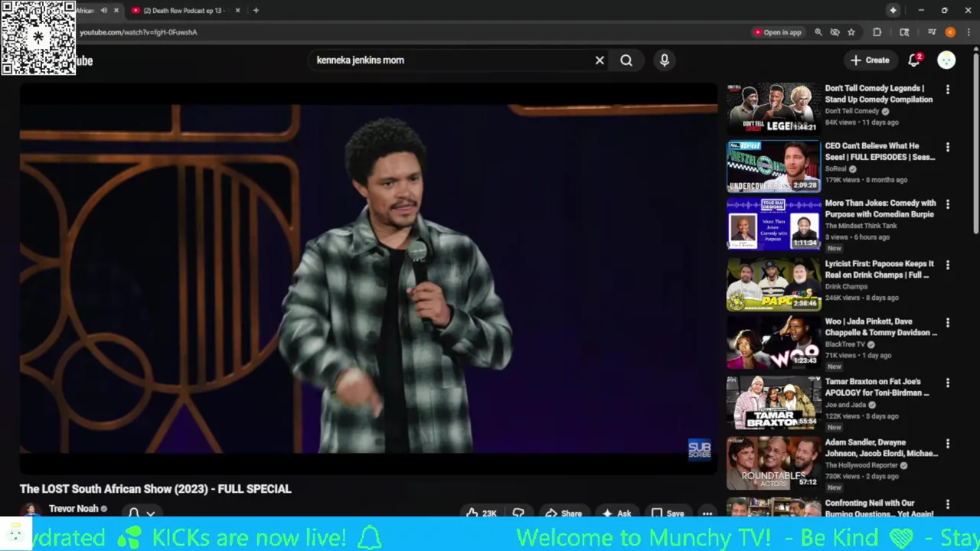Open the subscription notification bell dropdown
Image resolution: width=980 pixels, height=551 pixels.
[142, 513]
